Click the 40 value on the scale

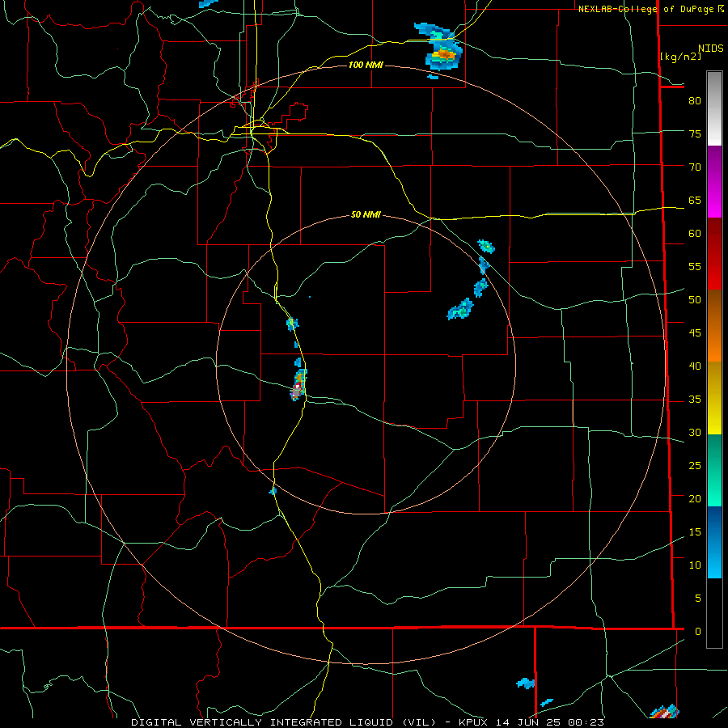click(695, 366)
